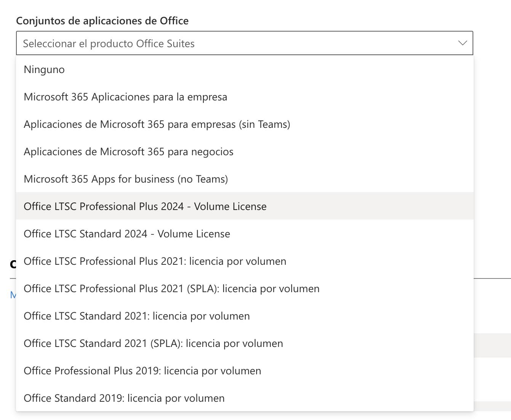Select the "Ninguno" option

click(x=44, y=69)
